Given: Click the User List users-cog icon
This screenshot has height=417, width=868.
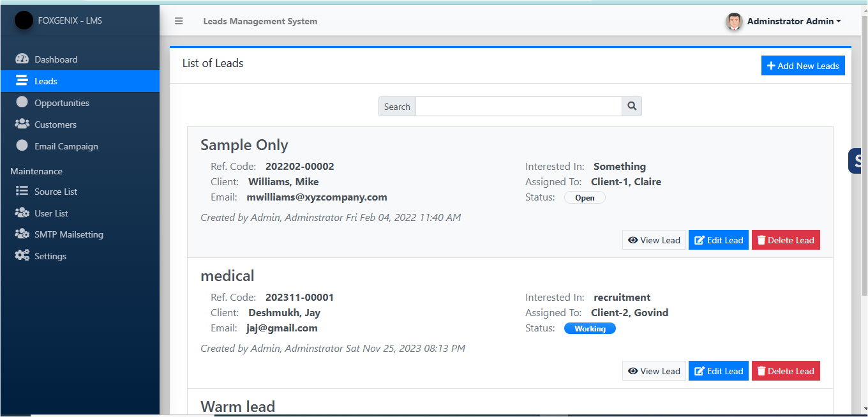Looking at the screenshot, I should tap(22, 213).
